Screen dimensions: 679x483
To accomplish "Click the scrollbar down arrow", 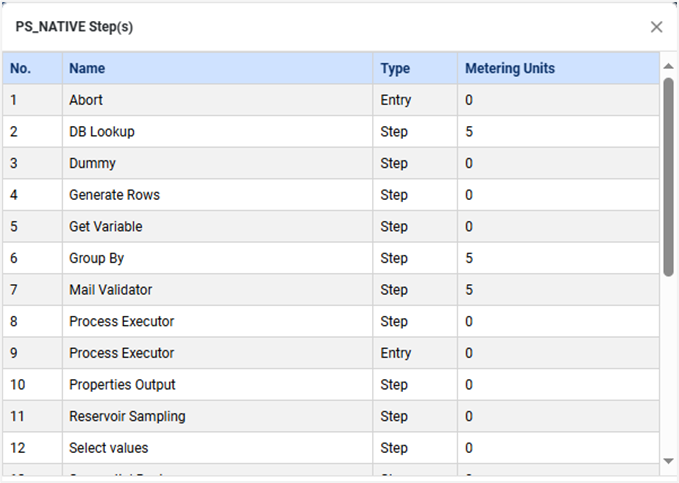I will point(668,460).
